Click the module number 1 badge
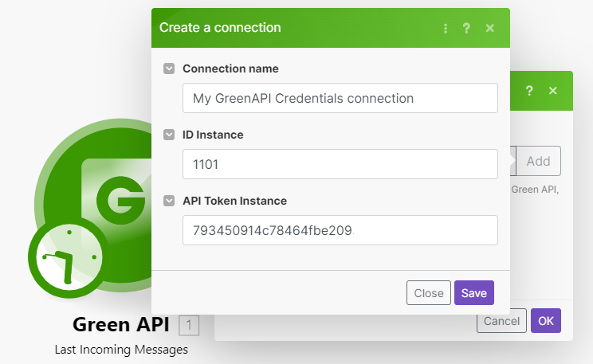This screenshot has width=593, height=364. pyautogui.click(x=189, y=325)
